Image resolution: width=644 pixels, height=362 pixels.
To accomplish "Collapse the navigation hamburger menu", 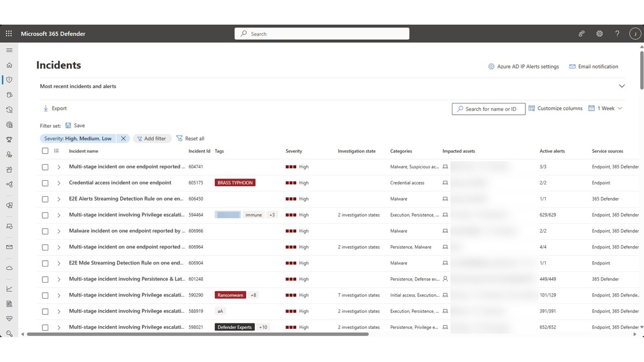I will click(x=9, y=50).
